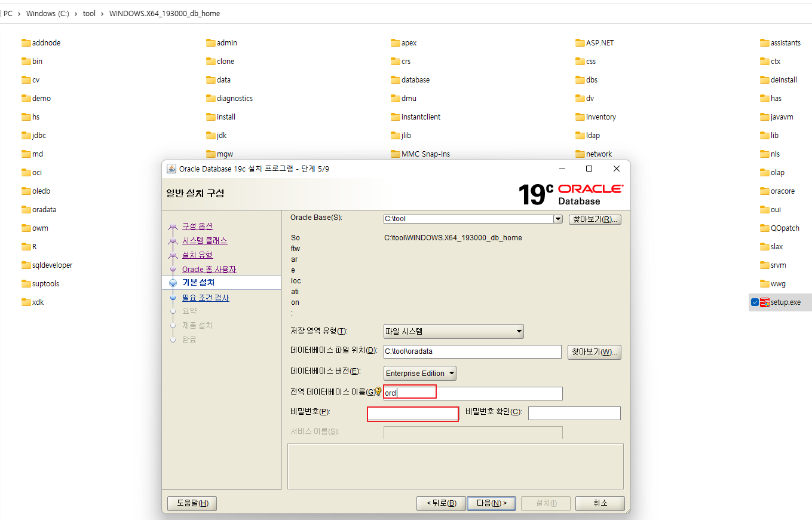The height and width of the screenshot is (520, 812).
Task: Click the help hint icon beside global database name
Action: click(378, 391)
